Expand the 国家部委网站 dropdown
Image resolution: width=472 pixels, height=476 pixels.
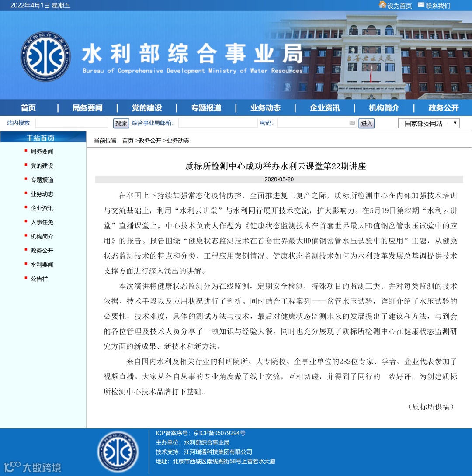pos(429,123)
